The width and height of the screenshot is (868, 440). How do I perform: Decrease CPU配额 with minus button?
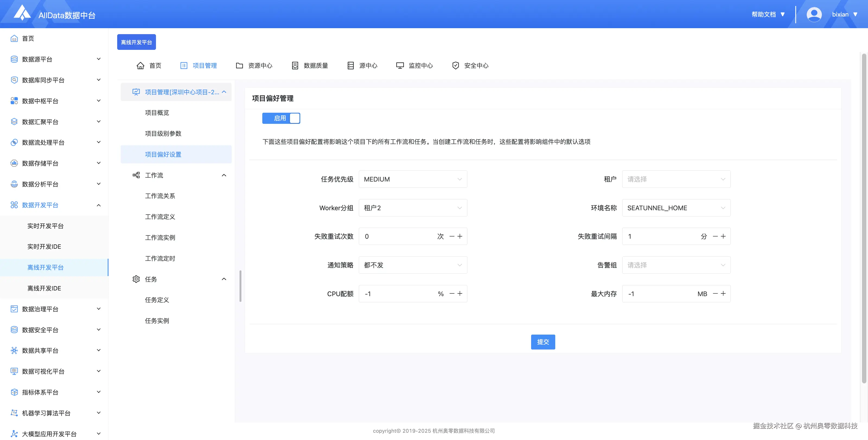452,294
